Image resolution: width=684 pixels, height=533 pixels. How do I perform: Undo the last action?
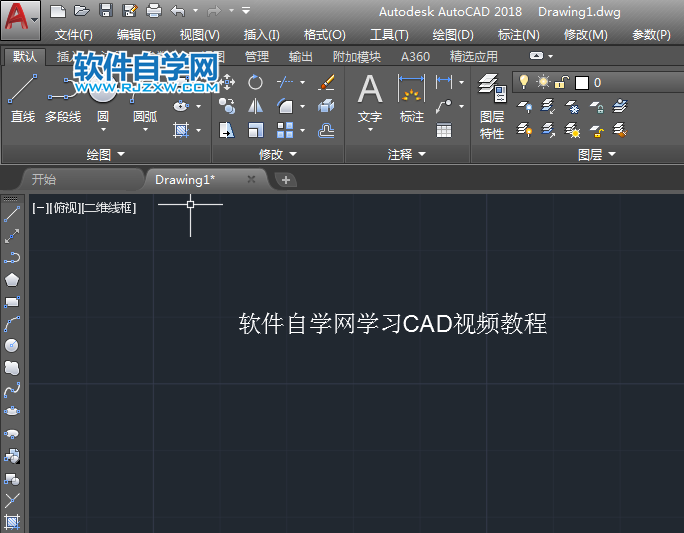coord(178,10)
